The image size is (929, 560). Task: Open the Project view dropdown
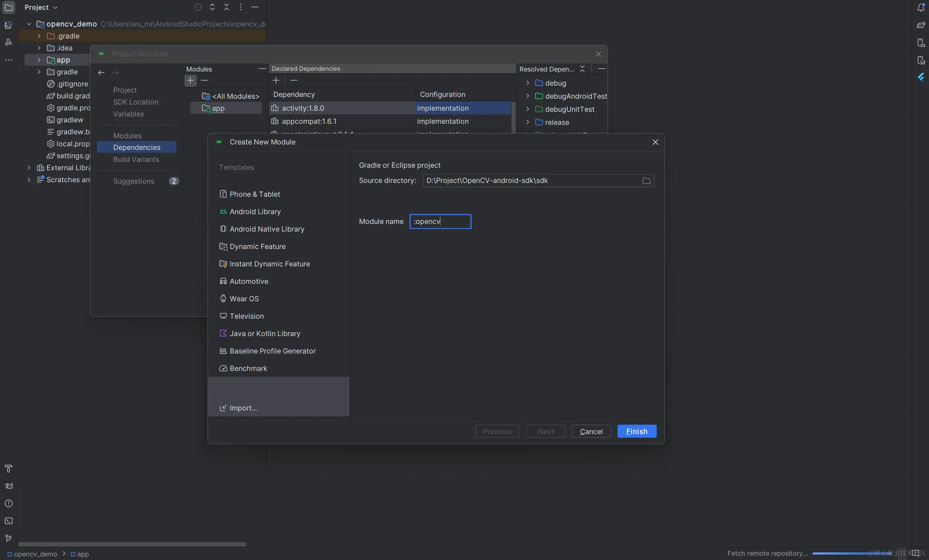[x=41, y=7]
